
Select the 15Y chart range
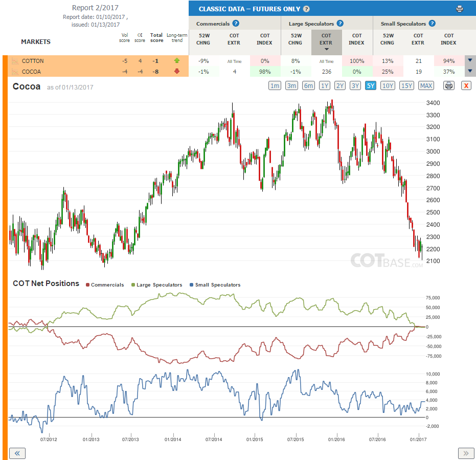click(x=406, y=85)
